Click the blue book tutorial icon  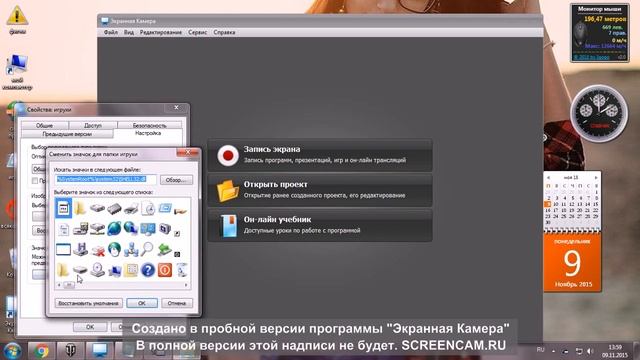coord(228,226)
